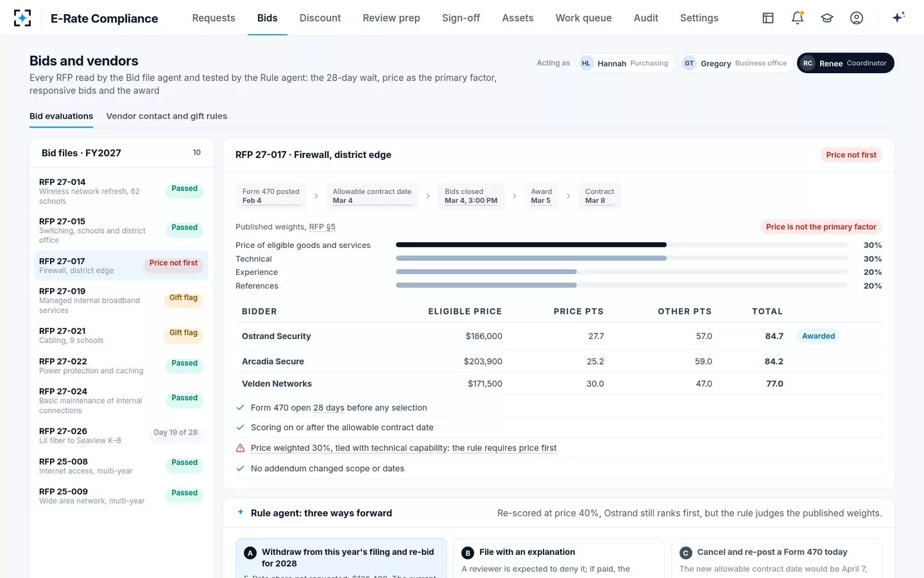Click the Rule agent sparkle icon

241,512
